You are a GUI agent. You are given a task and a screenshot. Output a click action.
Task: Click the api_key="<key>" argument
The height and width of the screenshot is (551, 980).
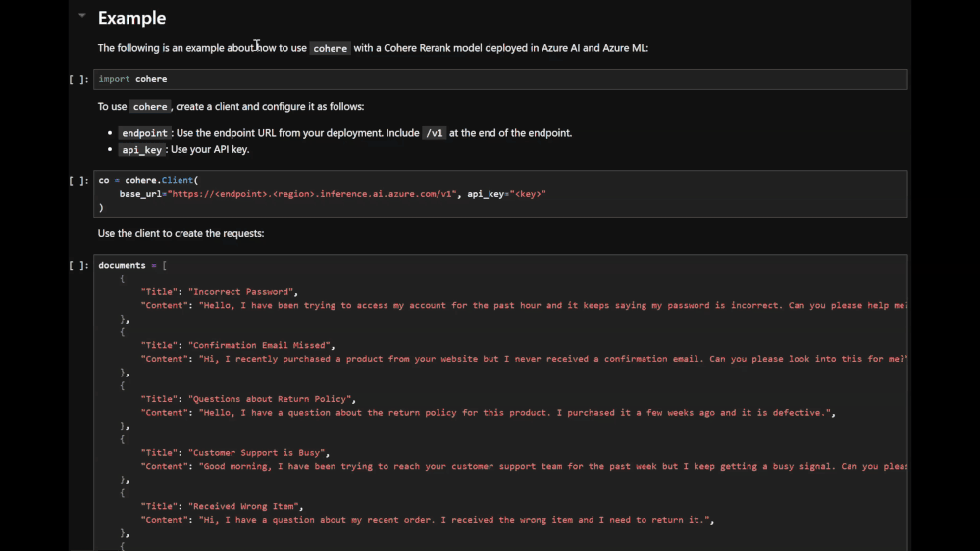507,194
